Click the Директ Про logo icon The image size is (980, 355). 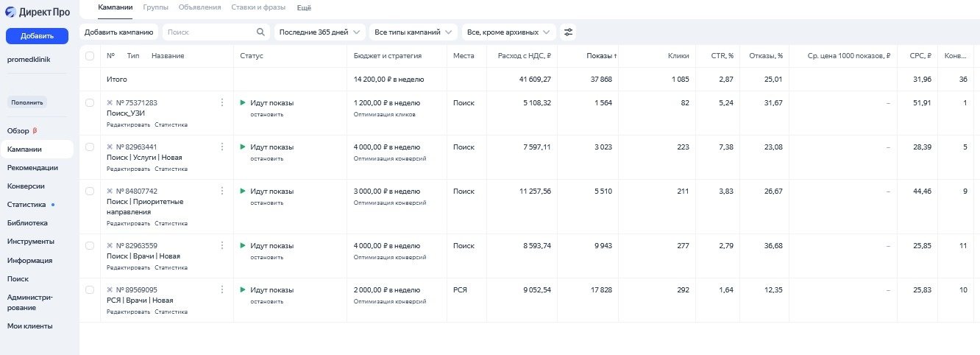pos(11,12)
